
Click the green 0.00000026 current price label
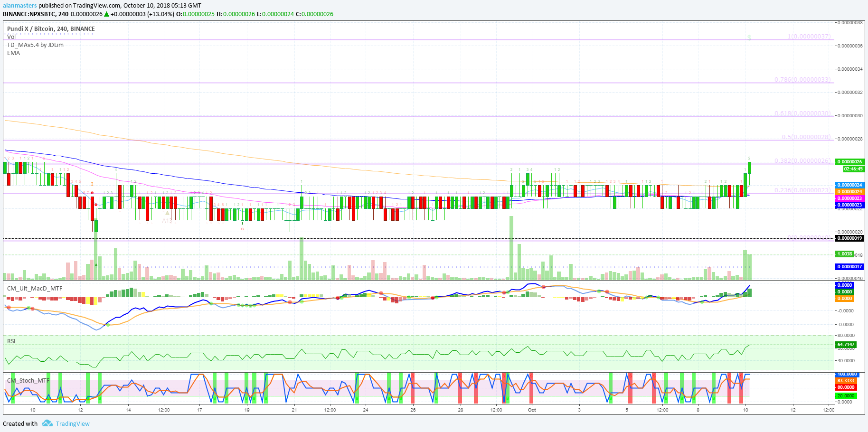coord(849,162)
